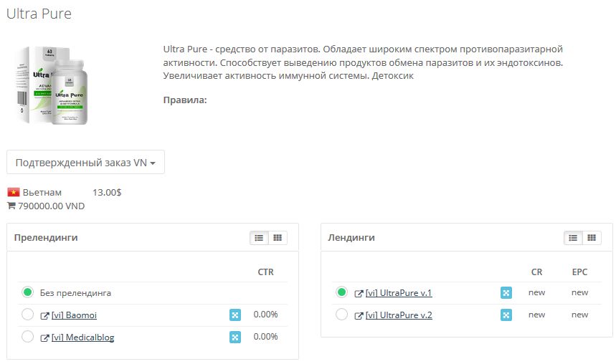Choose UltraPure v.1 landing radio button
Screen dimensions: 616x364
point(342,292)
